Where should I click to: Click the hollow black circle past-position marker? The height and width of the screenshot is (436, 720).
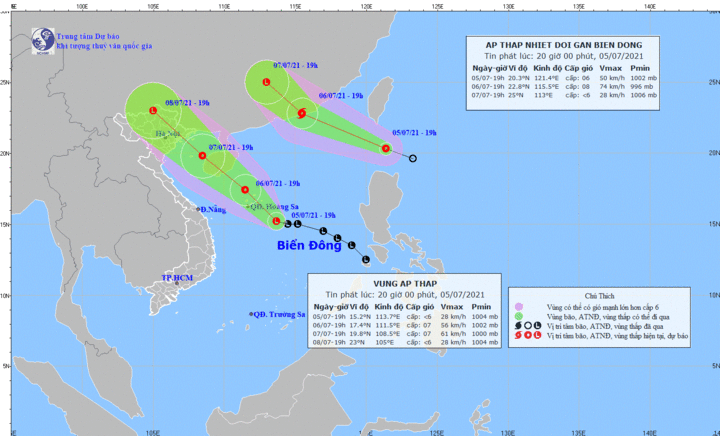(x=413, y=158)
